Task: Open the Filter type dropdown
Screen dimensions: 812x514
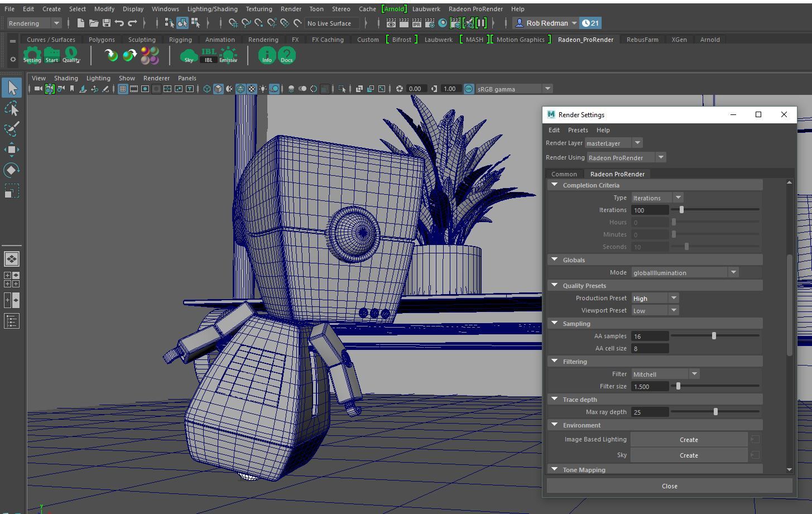Action: 665,374
